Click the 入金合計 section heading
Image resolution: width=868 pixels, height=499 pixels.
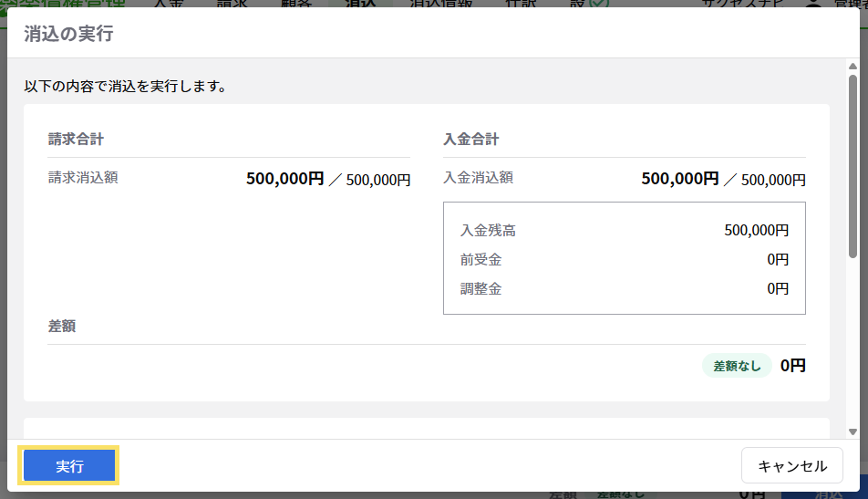click(471, 140)
